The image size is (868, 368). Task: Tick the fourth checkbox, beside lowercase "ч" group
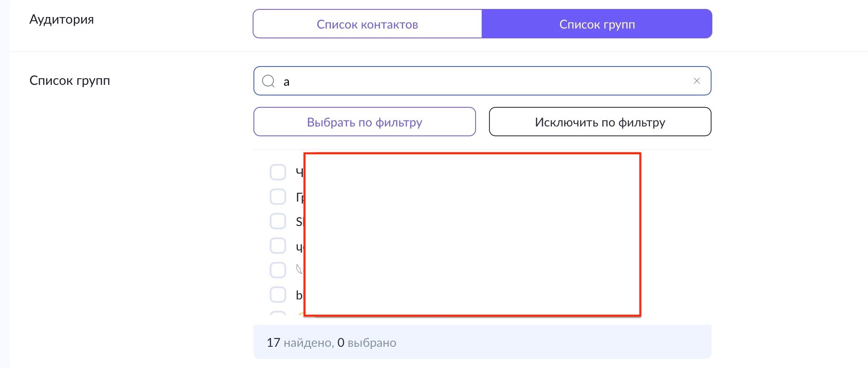pyautogui.click(x=278, y=246)
